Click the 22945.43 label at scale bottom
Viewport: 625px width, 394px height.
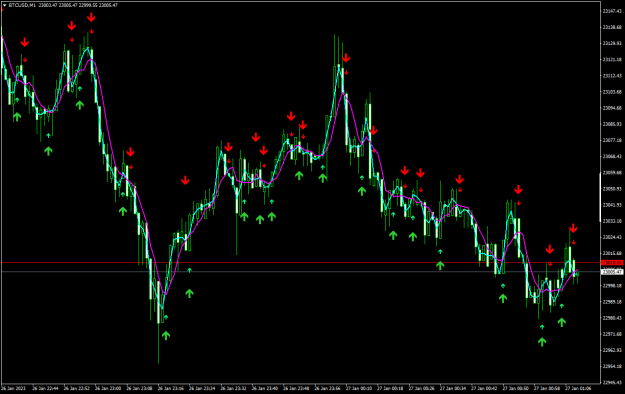612,382
